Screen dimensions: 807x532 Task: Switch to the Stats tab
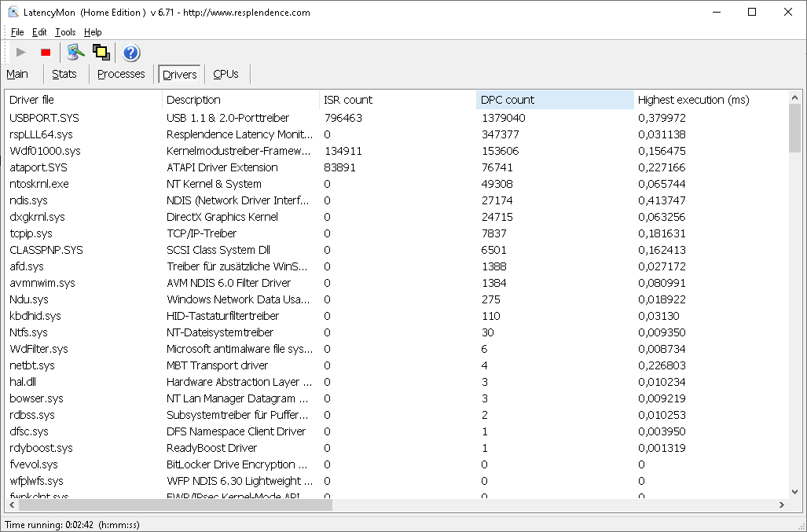coord(64,74)
